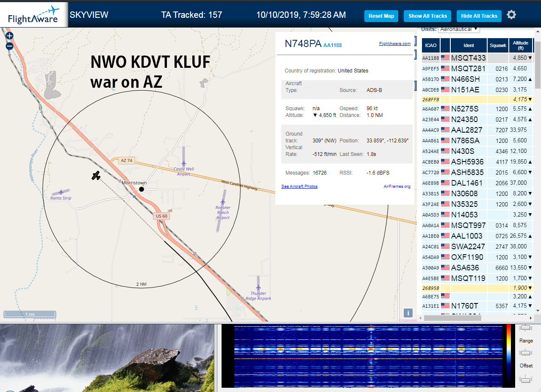
Task: Open the AA1188 ICAO link
Action: (332, 45)
